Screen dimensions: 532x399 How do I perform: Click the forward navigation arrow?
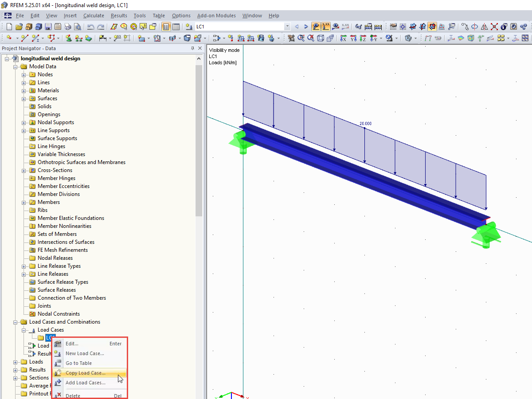305,27
